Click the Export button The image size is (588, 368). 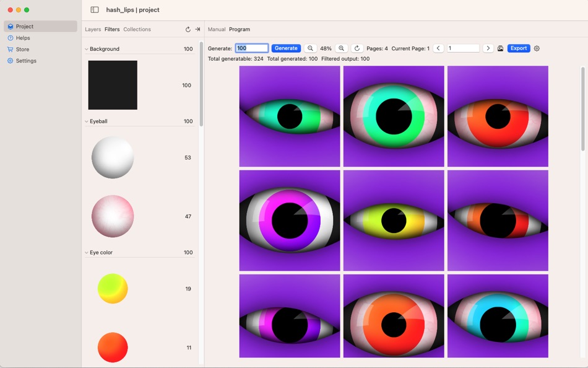pos(519,48)
